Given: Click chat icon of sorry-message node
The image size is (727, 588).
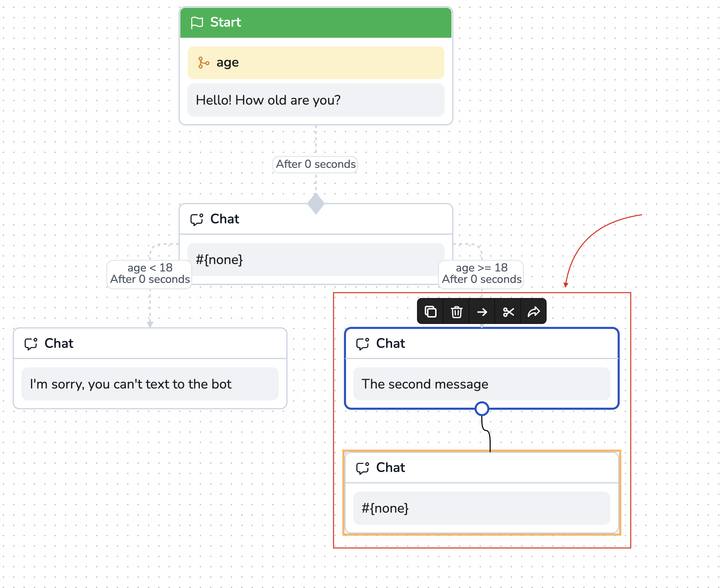Looking at the screenshot, I should click(31, 344).
